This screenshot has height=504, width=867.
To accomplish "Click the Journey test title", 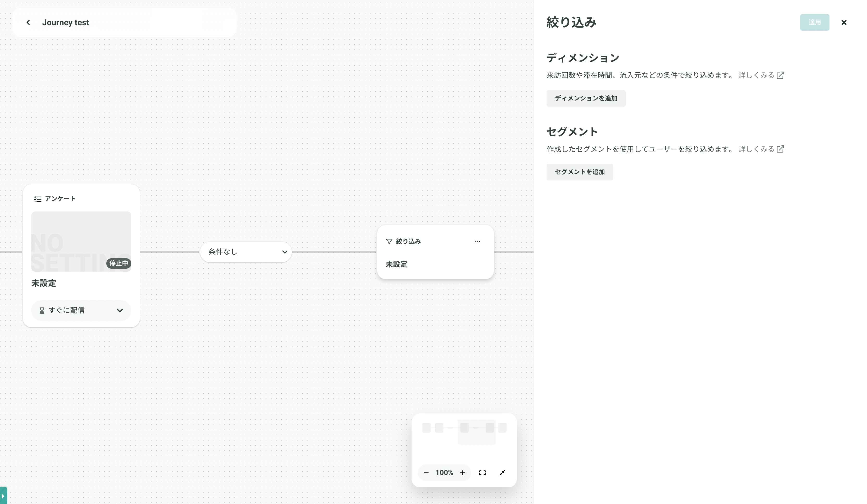I will (65, 22).
